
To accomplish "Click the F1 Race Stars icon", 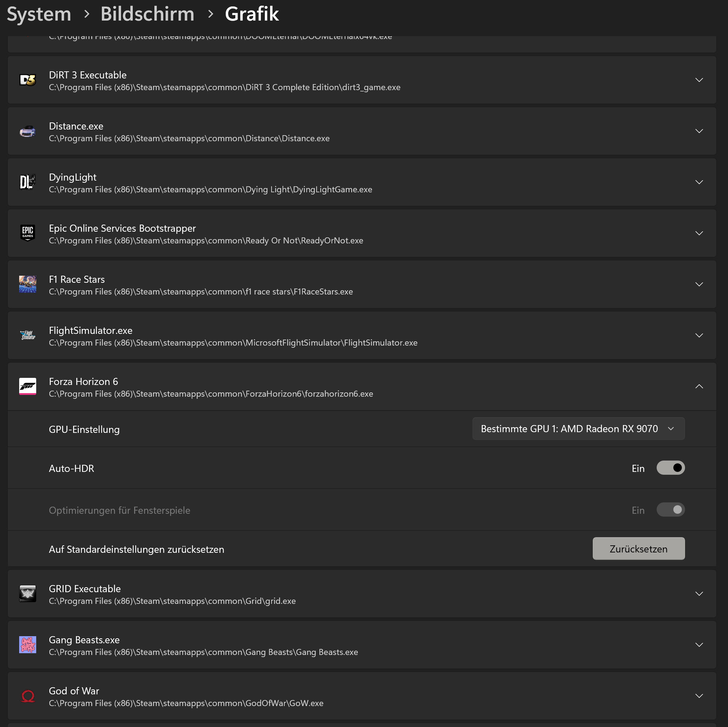I will pyautogui.click(x=27, y=284).
